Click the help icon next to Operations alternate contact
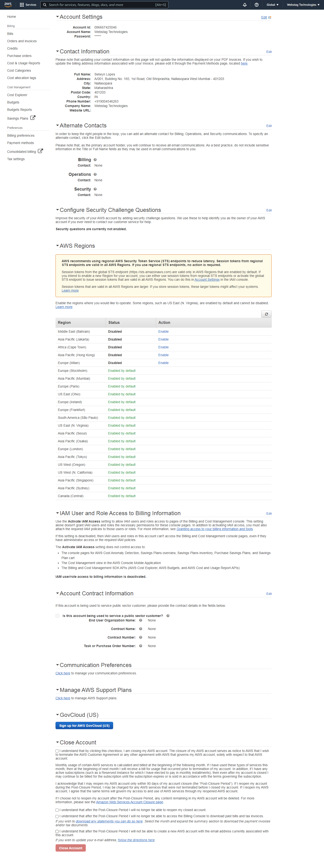The image size is (324, 868). tap(95, 175)
